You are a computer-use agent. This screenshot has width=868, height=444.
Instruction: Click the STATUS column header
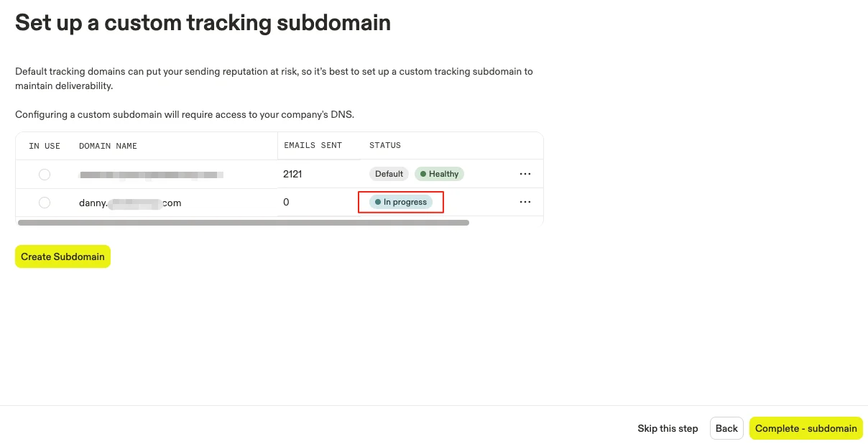tap(385, 145)
